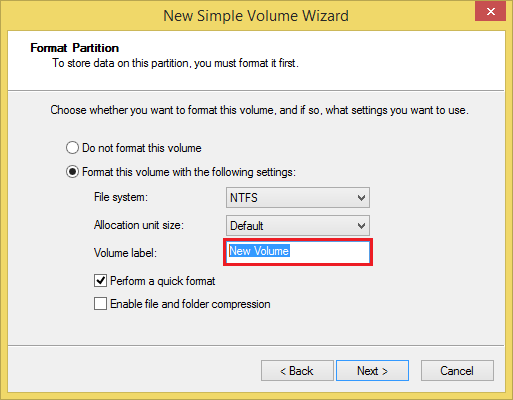This screenshot has width=513, height=400.
Task: Click the File system dropdown arrow chevron
Action: click(361, 198)
